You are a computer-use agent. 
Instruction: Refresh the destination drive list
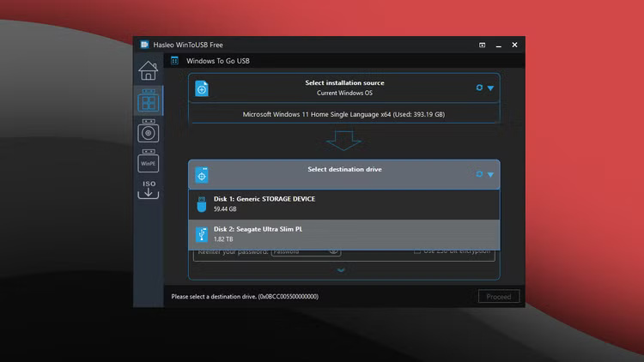click(479, 174)
